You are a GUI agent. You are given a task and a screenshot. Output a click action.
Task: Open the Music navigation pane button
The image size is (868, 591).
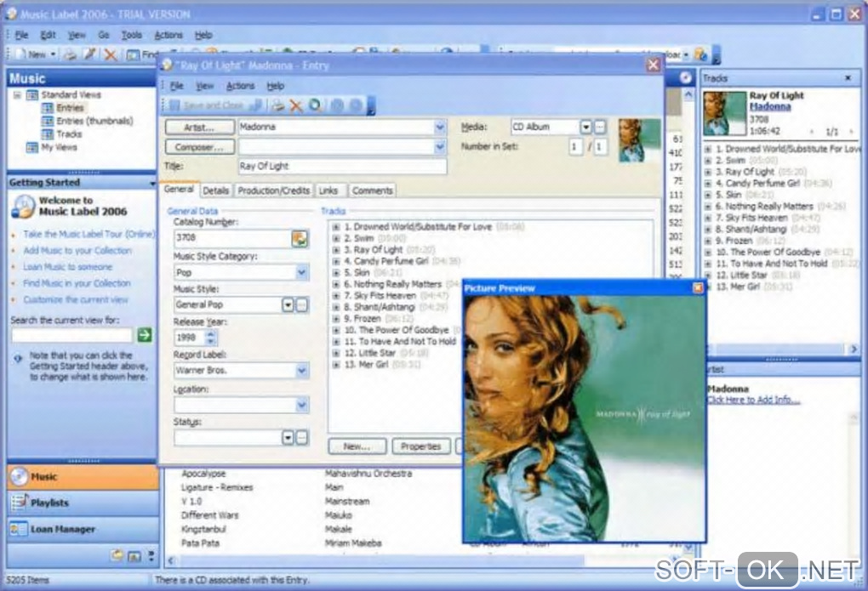click(83, 476)
